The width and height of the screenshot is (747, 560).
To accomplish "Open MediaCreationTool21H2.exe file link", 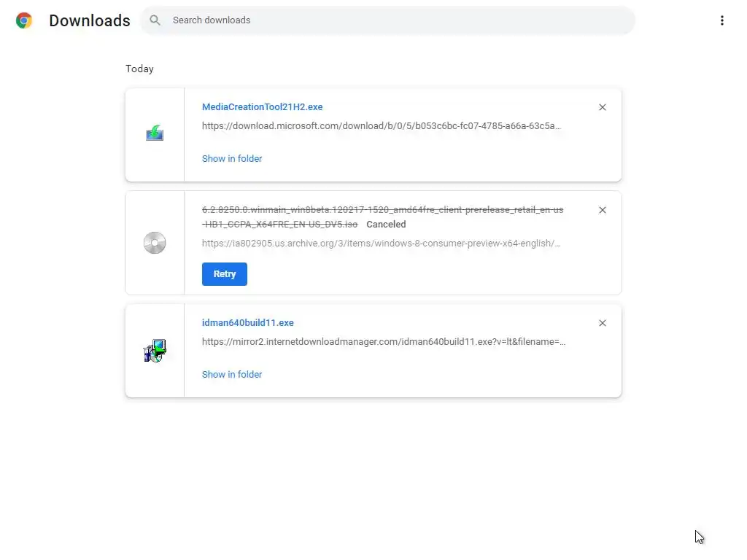I will [262, 107].
